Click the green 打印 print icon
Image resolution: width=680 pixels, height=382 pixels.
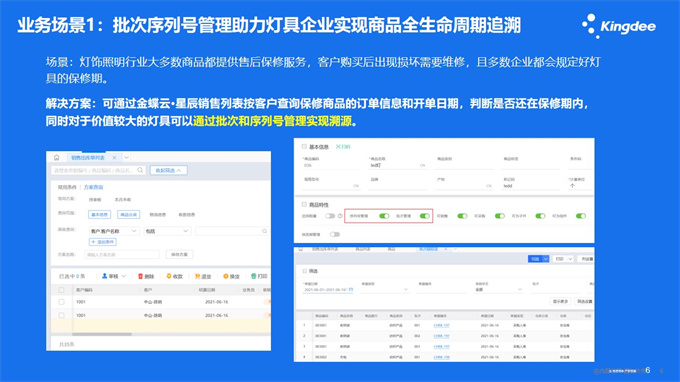point(253,276)
